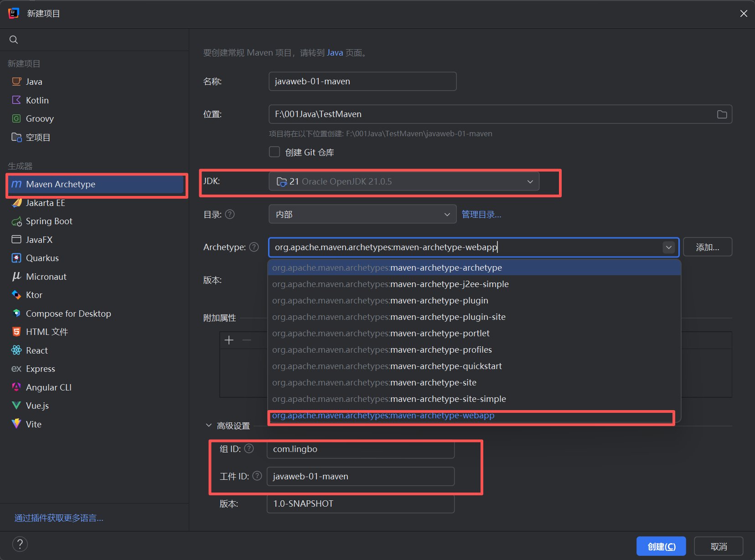Select Kotlin project type icon
Screen dimensions: 755x560
click(x=17, y=100)
